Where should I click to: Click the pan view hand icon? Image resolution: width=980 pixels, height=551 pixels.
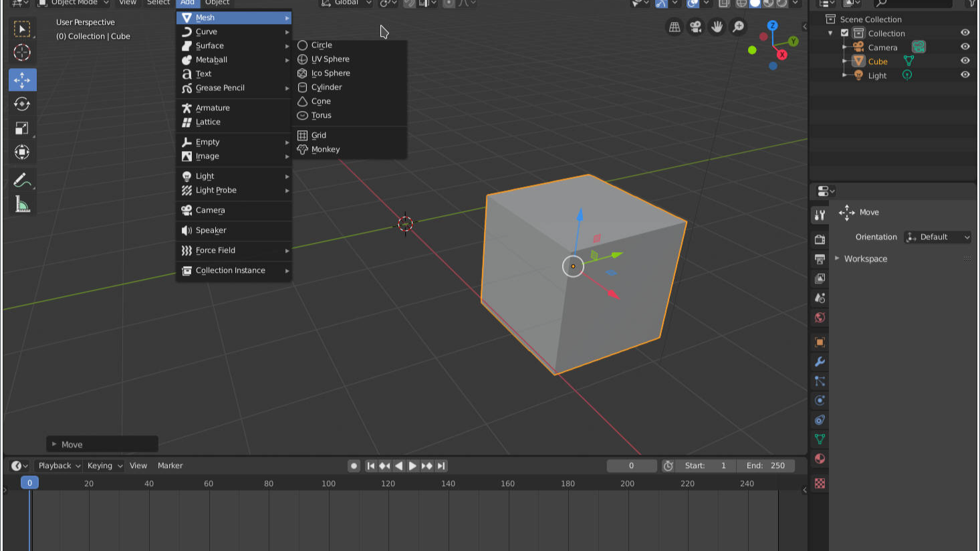(717, 27)
